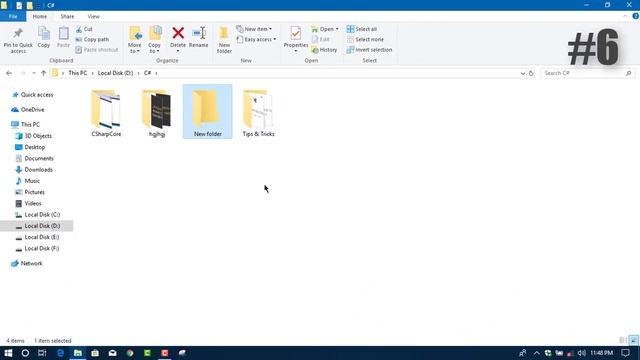Click Invert selection in ribbon

(x=369, y=50)
